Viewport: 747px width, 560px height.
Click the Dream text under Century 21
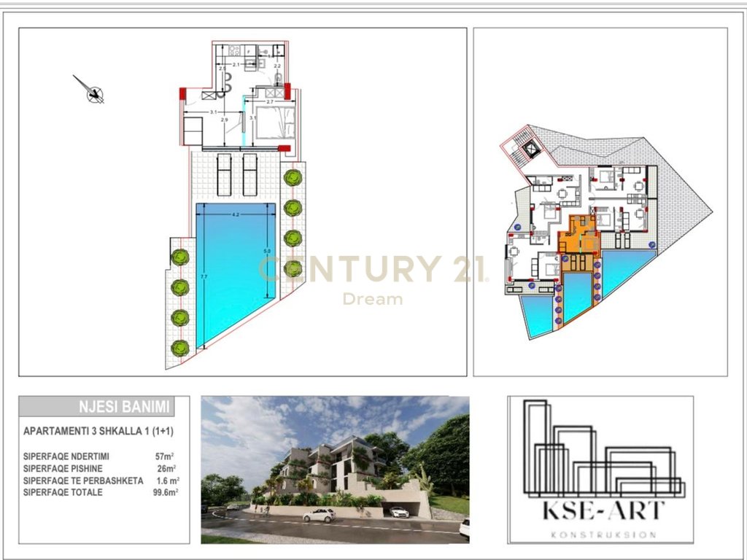pyautogui.click(x=373, y=297)
